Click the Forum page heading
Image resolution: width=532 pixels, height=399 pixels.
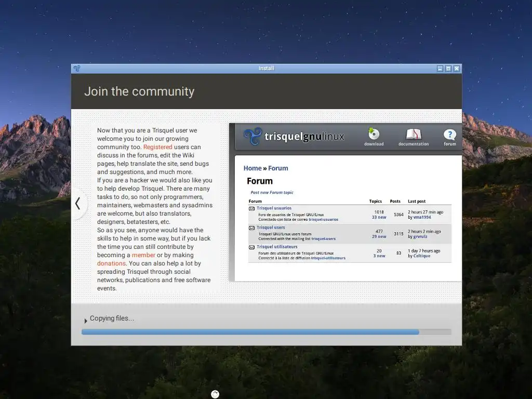tap(260, 181)
